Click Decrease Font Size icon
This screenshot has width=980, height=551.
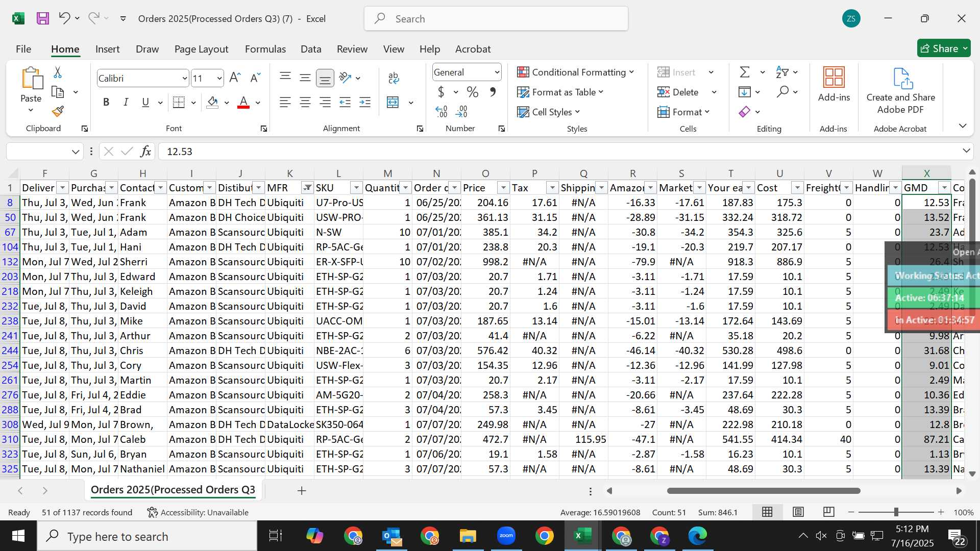tap(255, 78)
